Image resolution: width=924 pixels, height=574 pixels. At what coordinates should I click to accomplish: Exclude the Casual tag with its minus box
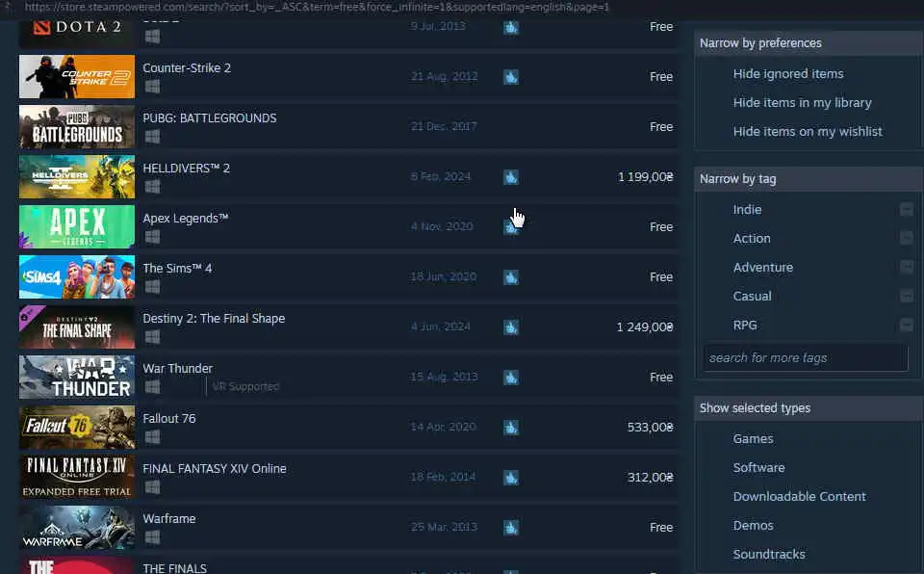point(907,296)
